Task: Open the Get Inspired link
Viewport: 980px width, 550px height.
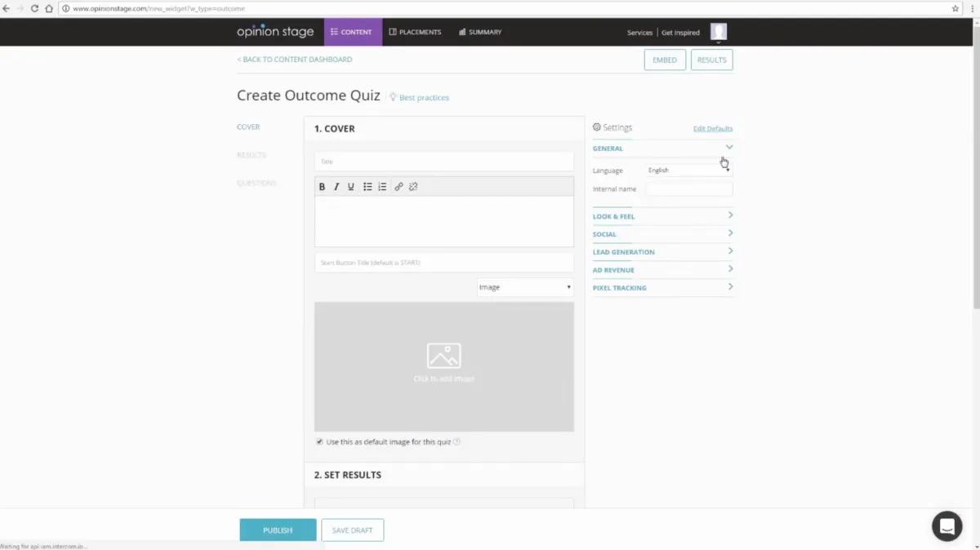Action: [680, 33]
